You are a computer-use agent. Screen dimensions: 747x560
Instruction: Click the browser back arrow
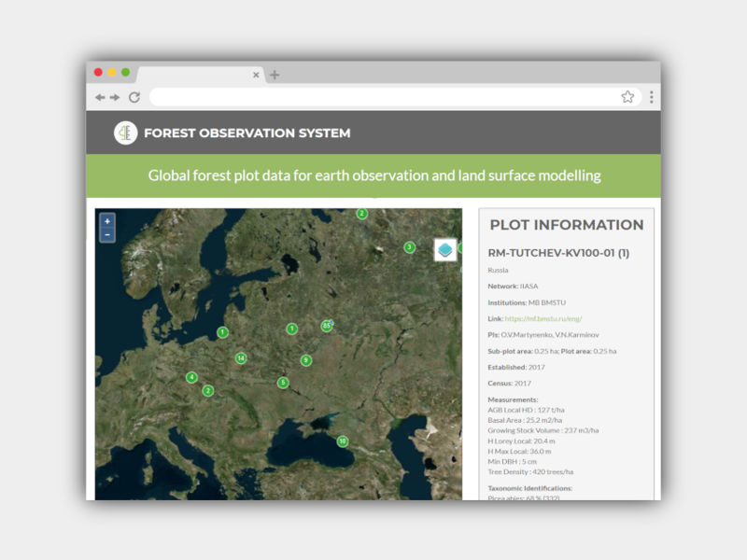pos(100,98)
